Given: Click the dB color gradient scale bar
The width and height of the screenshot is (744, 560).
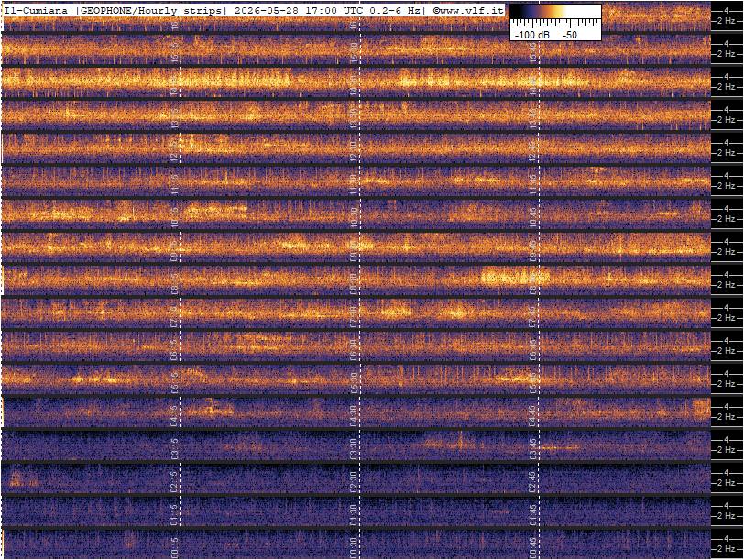Looking at the screenshot, I should 555,11.
